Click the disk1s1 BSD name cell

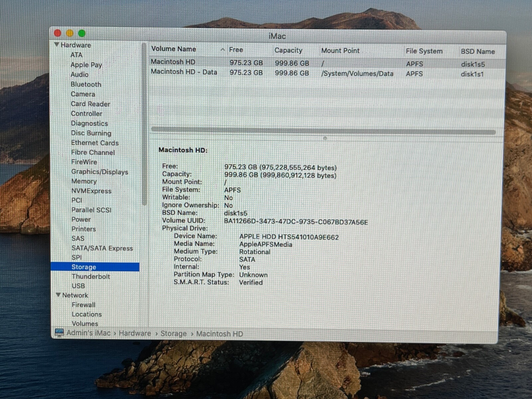click(x=472, y=74)
